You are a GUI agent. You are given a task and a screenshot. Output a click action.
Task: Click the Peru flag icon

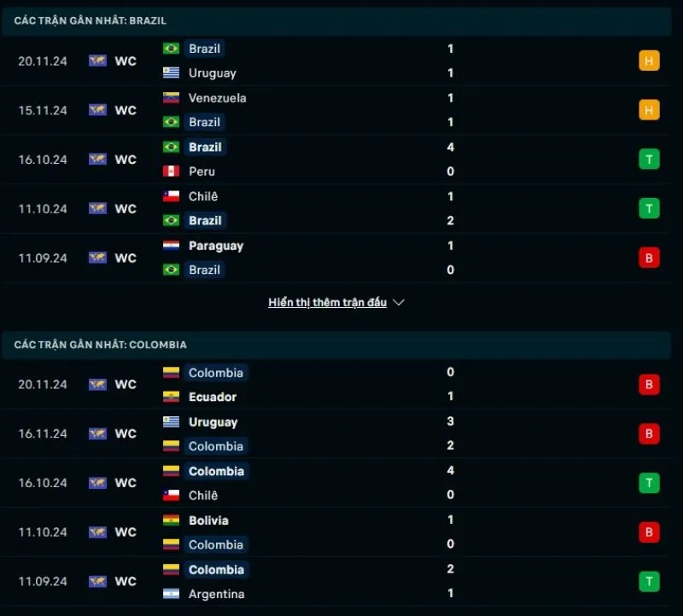pyautogui.click(x=170, y=171)
